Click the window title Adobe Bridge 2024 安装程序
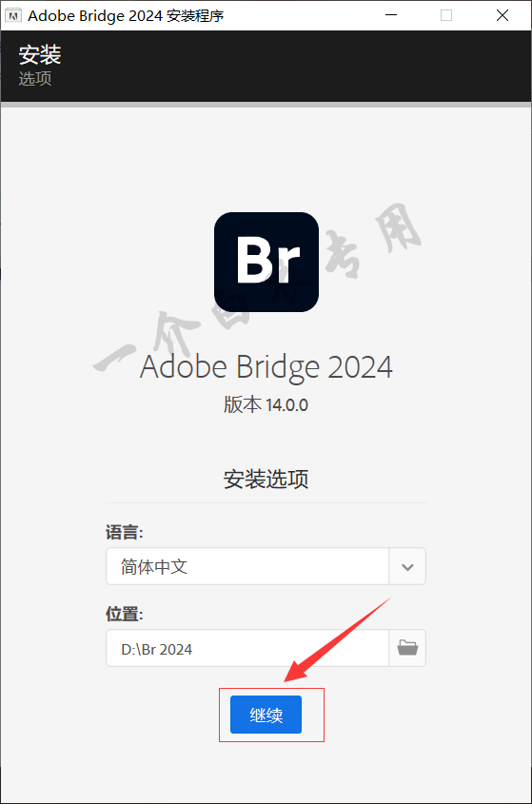The width and height of the screenshot is (532, 804). [x=126, y=16]
